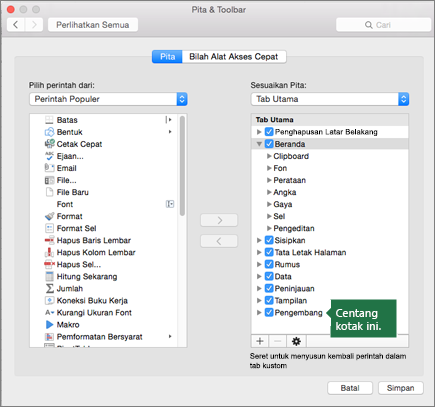Toggle the Rumus tab checkbox

click(x=269, y=264)
